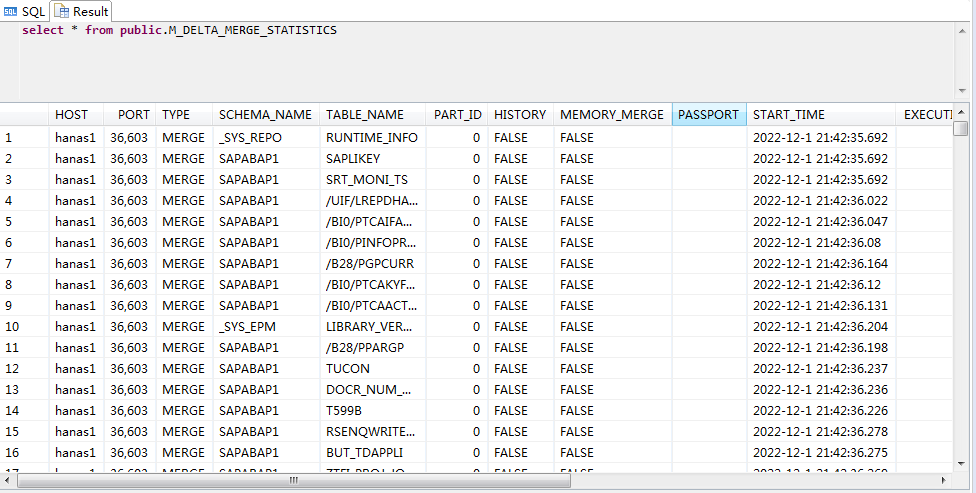
Task: Select MEMORY_MERGE FALSE cell in BUT_TDAPPLI row
Action: point(612,453)
